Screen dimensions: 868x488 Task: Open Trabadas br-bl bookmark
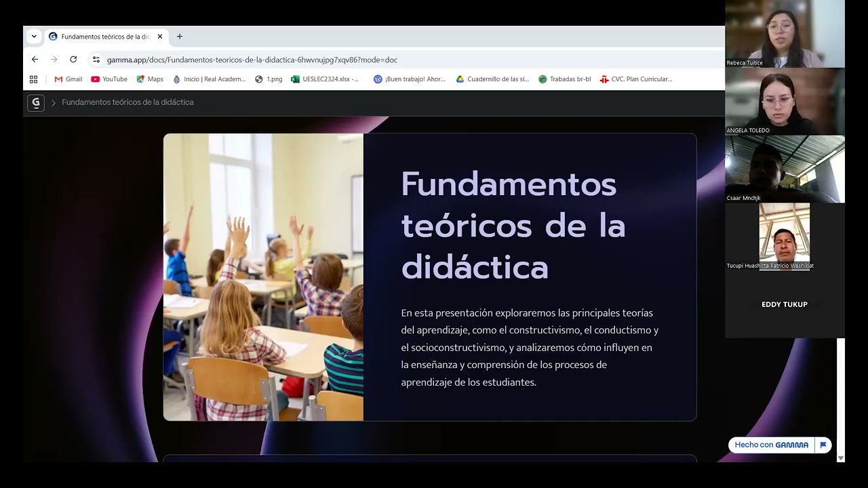pyautogui.click(x=564, y=79)
